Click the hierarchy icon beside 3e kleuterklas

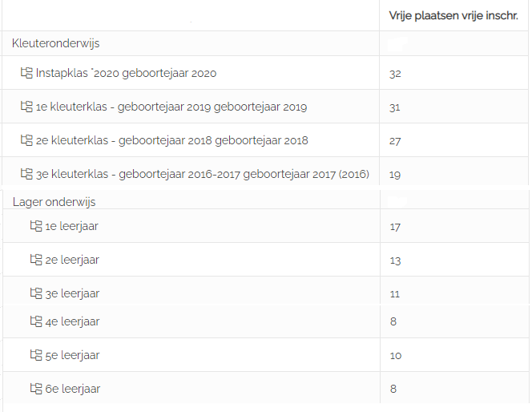26,173
